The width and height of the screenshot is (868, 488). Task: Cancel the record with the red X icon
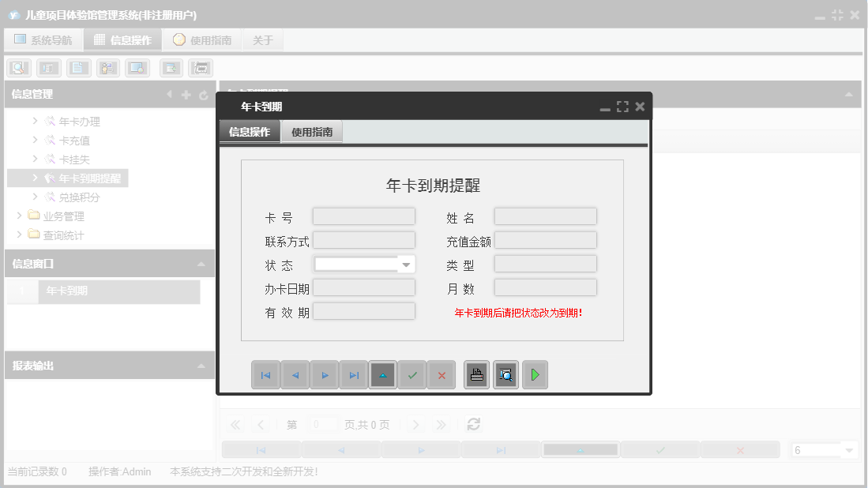pyautogui.click(x=442, y=374)
